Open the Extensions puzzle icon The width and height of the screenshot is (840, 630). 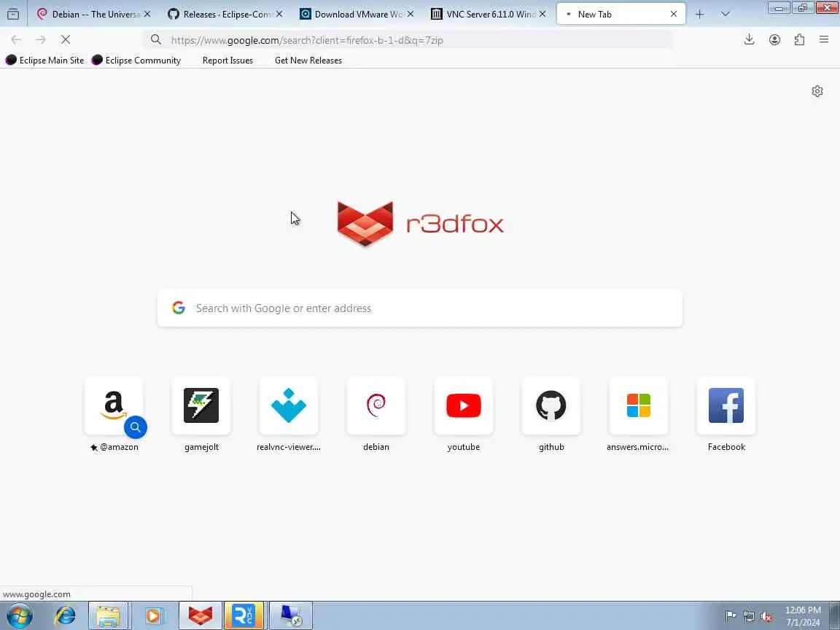[799, 39]
